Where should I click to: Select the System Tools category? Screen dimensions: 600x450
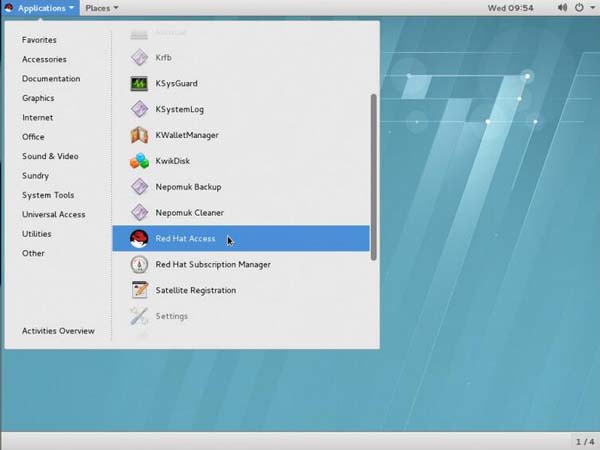(48, 195)
